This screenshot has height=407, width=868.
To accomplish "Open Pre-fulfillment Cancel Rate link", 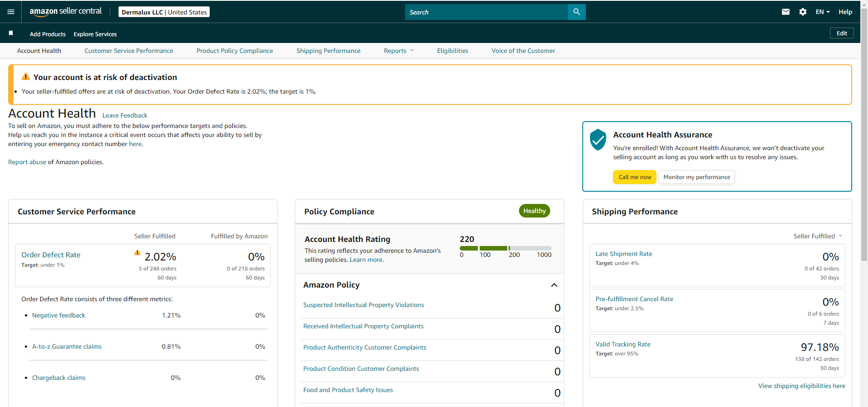I will [634, 299].
